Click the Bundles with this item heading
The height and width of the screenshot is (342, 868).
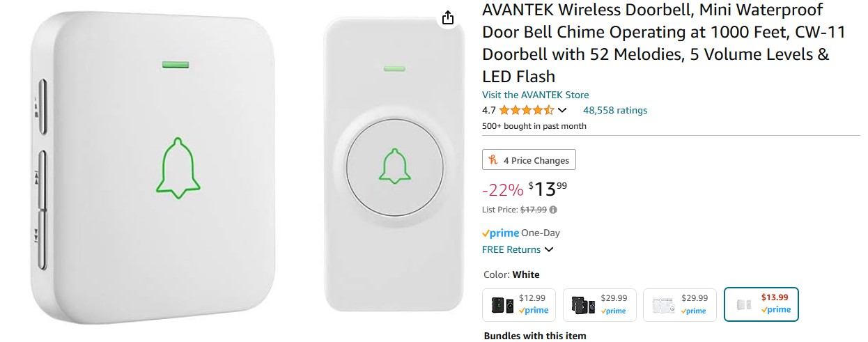535,336
